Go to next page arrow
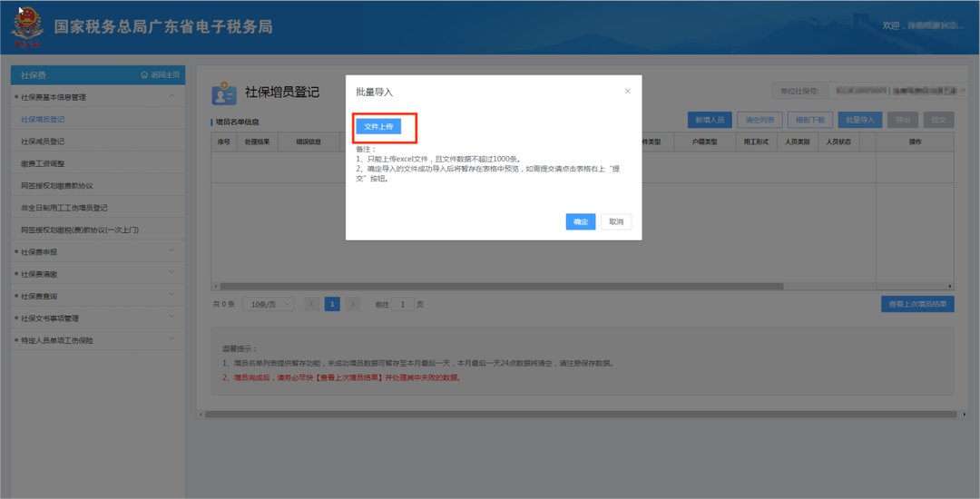 pos(353,304)
